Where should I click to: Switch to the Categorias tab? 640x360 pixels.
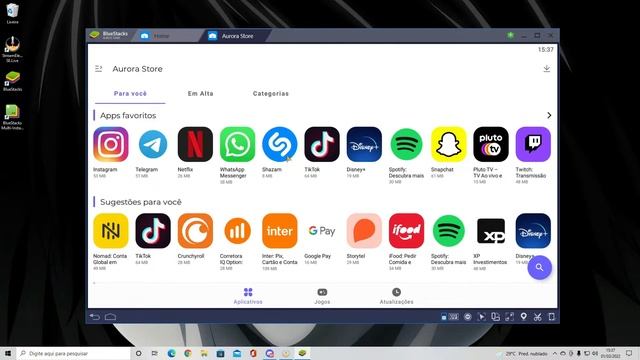point(271,93)
